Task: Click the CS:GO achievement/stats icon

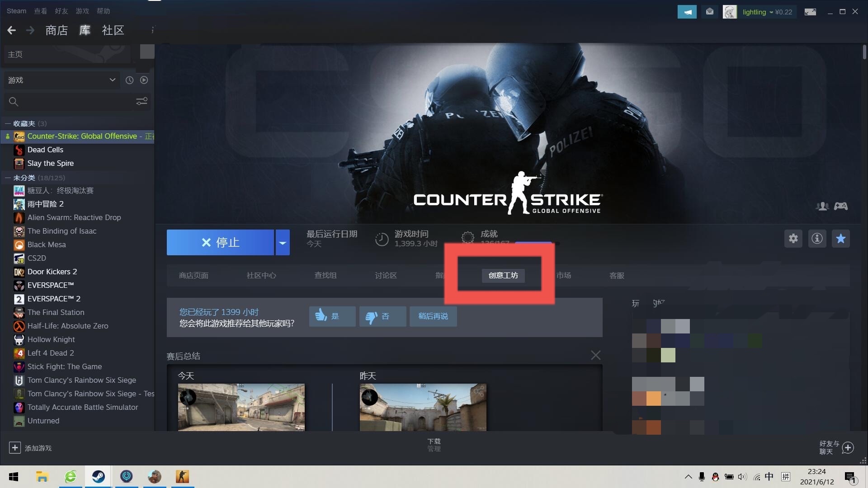Action: point(468,238)
